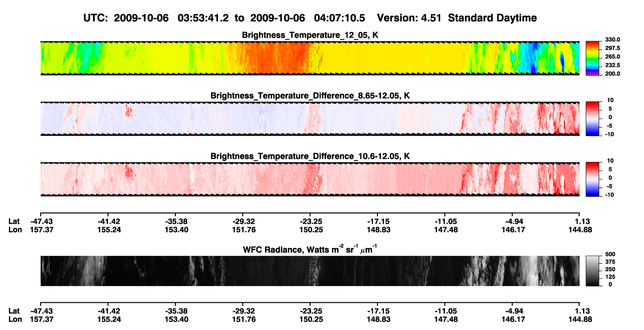Open the 8.65-12.05 difference image strip
The width and height of the screenshot is (644, 330).
tap(310, 119)
